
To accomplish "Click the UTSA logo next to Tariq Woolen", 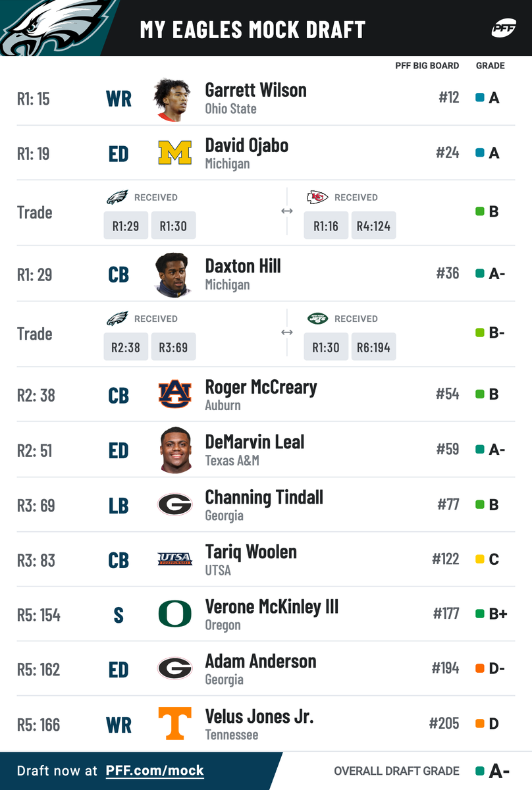I will pos(174,560).
